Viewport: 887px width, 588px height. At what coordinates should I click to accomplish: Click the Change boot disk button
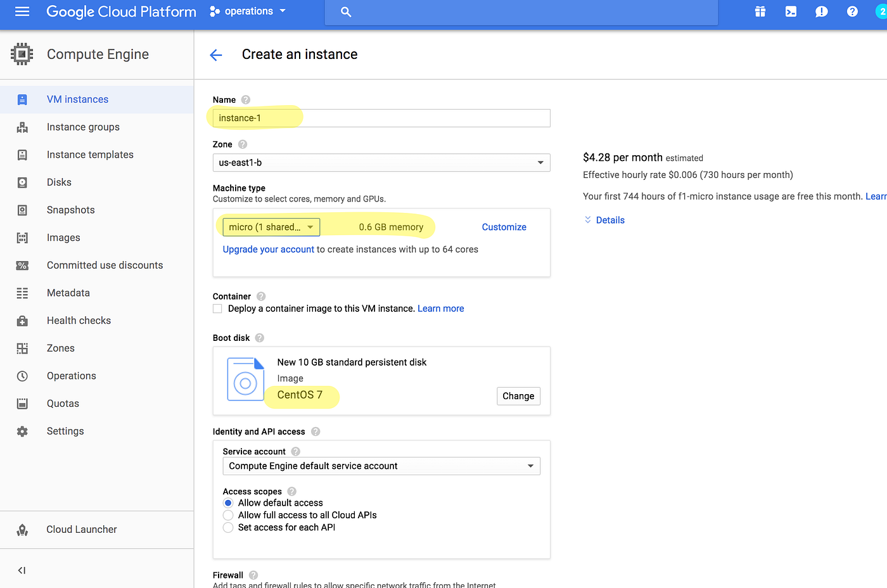[518, 396]
